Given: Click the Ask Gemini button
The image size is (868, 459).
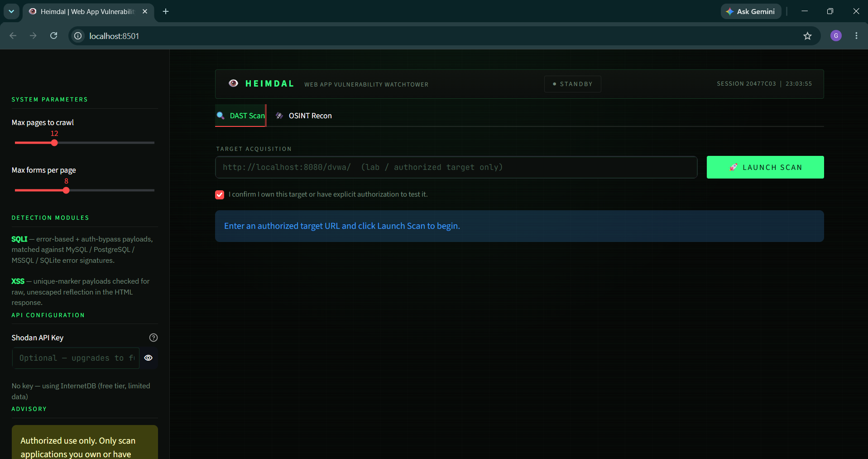Looking at the screenshot, I should [x=751, y=11].
